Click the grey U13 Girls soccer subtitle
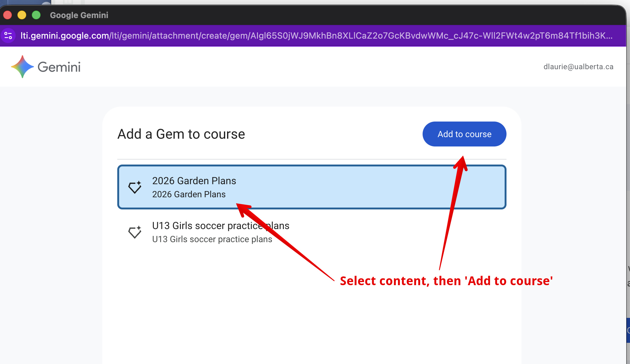 tap(212, 239)
